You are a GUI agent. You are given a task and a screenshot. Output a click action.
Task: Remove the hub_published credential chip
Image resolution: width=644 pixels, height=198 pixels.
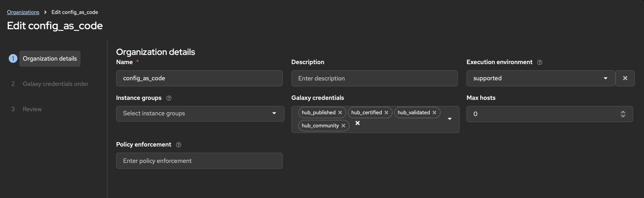340,113
